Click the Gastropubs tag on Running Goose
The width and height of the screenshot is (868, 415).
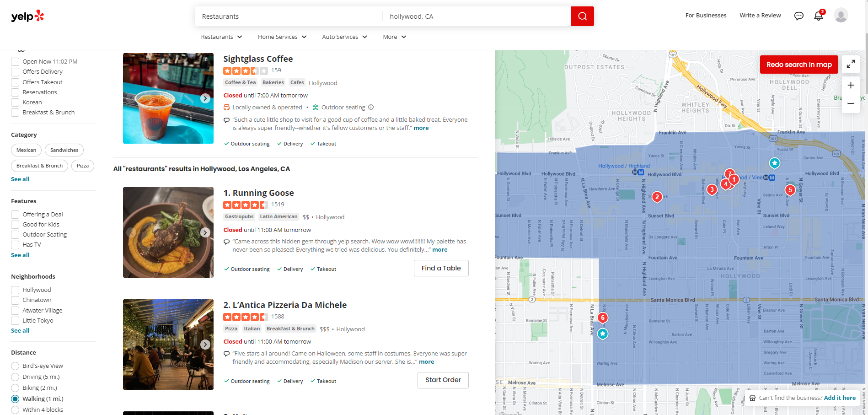coord(239,217)
